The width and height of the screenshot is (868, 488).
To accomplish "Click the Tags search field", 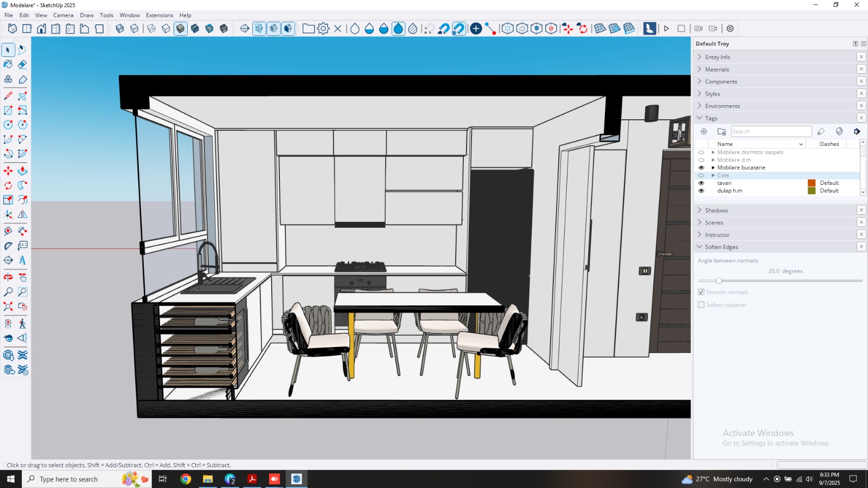I will click(x=770, y=132).
